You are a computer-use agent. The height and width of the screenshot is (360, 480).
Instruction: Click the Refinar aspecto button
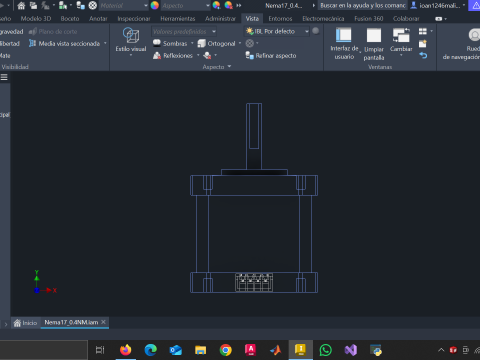point(271,55)
